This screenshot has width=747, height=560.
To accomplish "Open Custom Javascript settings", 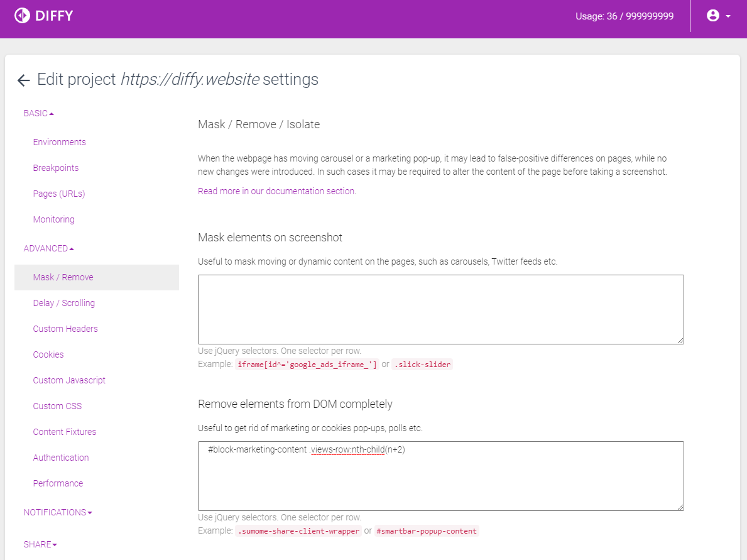I will [69, 380].
